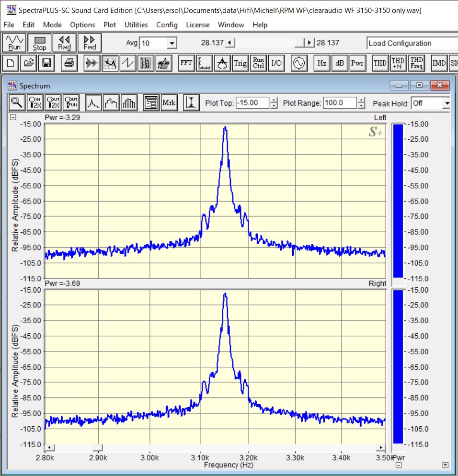The height and width of the screenshot is (476, 458).
Task: Click the Mrk markers icon
Action: coord(169,102)
